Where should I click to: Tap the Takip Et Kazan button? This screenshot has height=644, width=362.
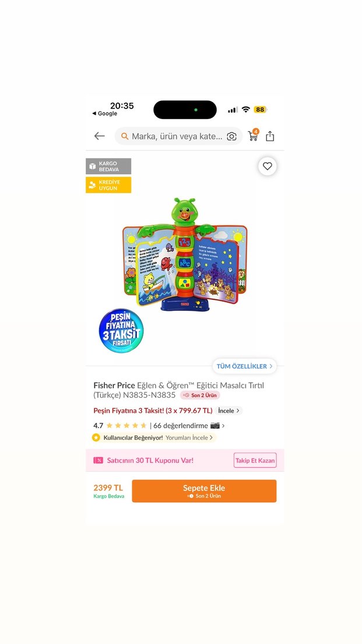(255, 460)
